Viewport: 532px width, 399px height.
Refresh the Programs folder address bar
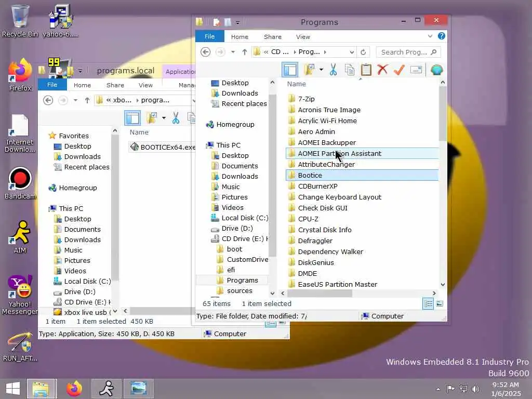point(363,52)
